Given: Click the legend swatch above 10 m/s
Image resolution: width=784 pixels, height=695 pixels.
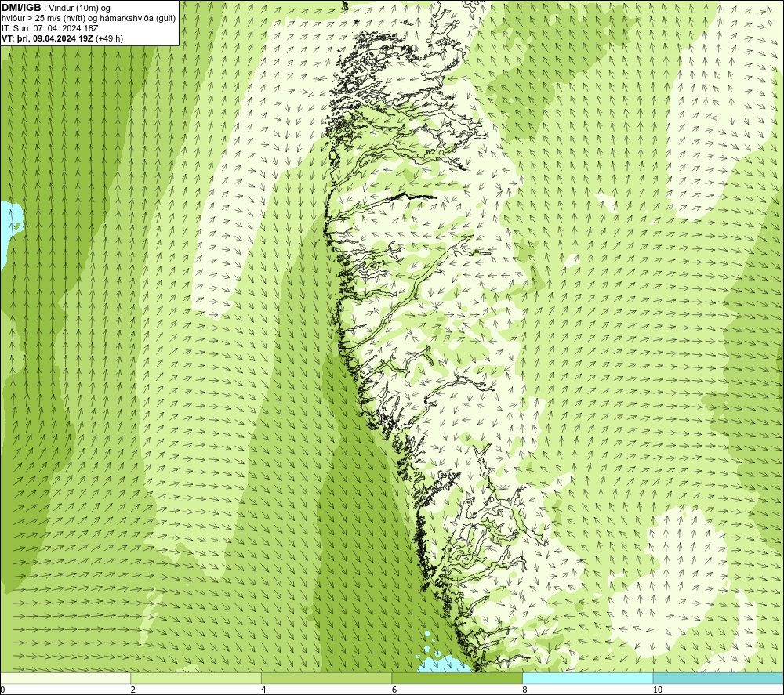Looking at the screenshot, I should pos(718,678).
